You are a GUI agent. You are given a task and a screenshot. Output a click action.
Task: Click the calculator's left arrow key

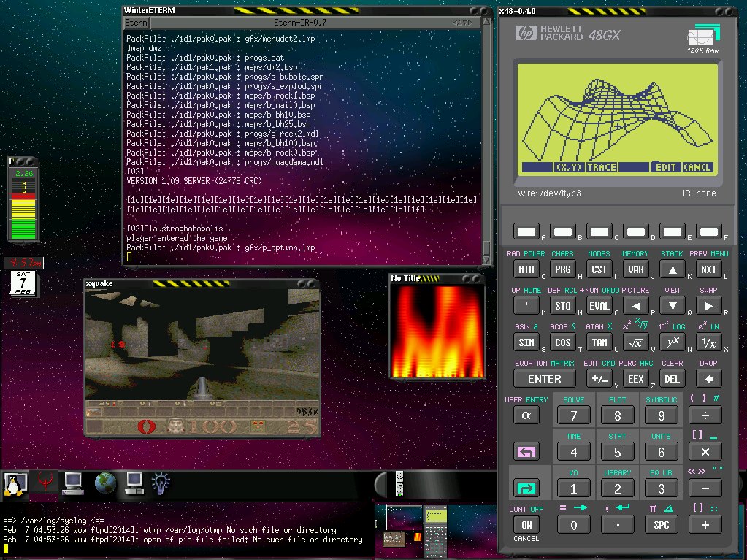pos(635,306)
